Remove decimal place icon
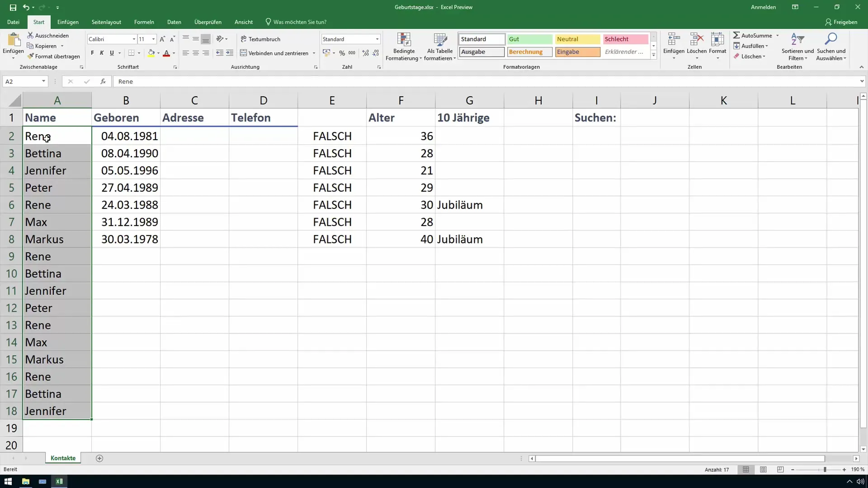 coord(376,53)
